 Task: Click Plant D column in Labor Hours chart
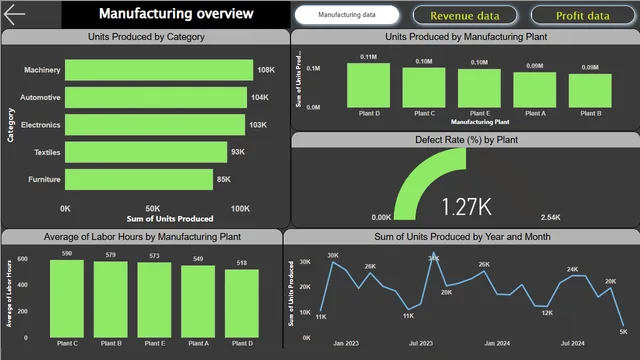(x=242, y=303)
